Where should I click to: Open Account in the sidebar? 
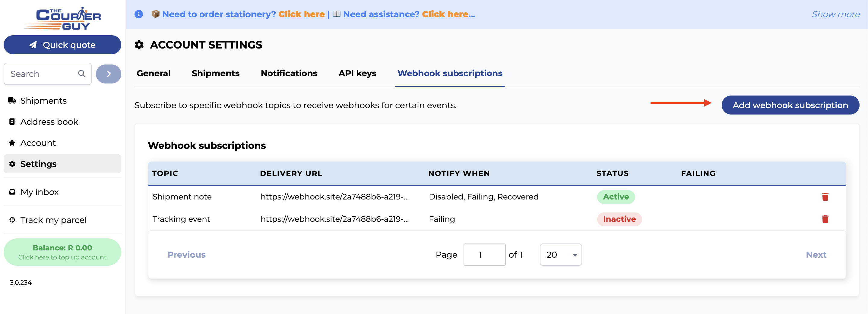(62, 143)
